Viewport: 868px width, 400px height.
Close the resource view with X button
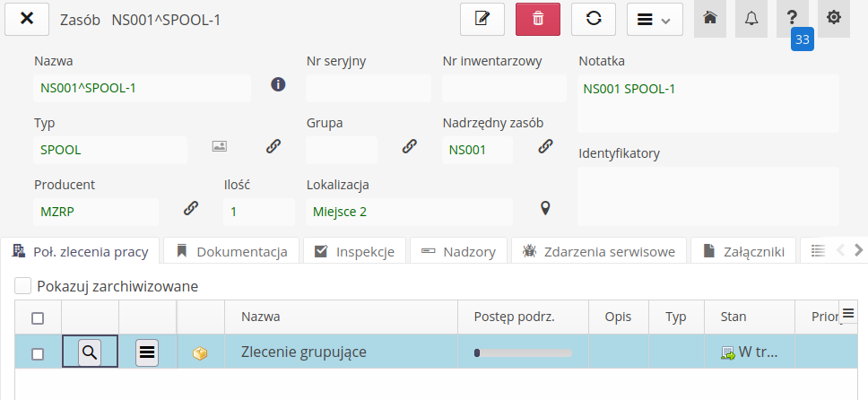click(27, 19)
